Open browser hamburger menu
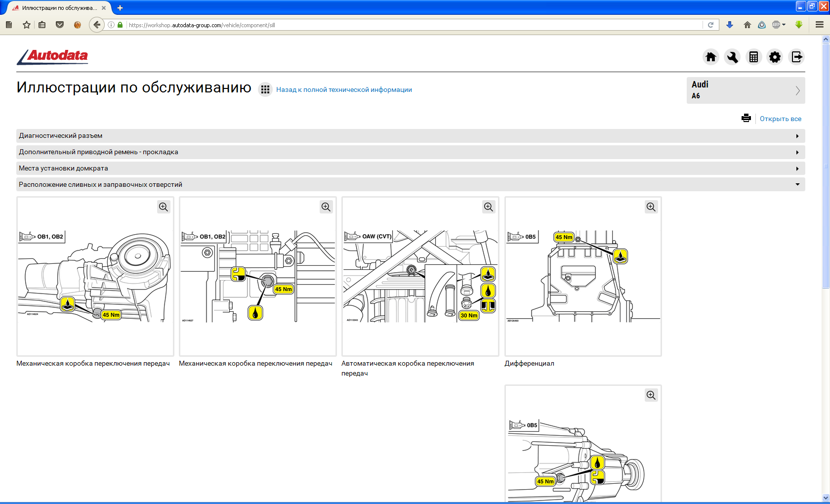This screenshot has width=830, height=504. click(x=820, y=25)
